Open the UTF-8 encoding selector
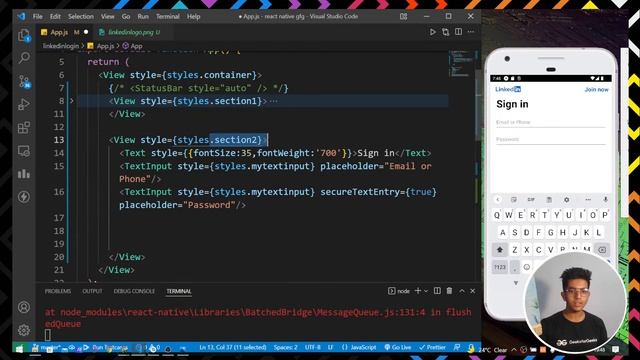640x360 pixels. (313, 347)
